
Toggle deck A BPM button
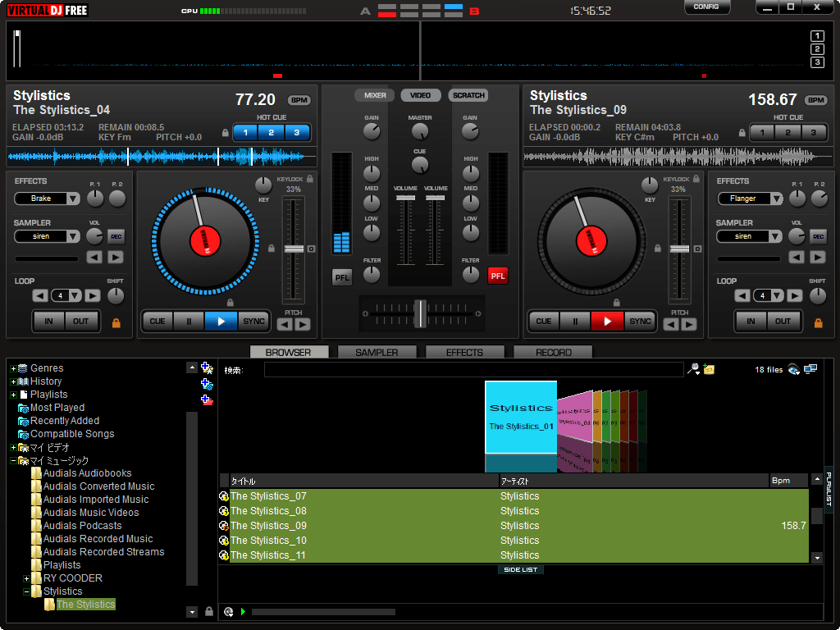[x=299, y=100]
